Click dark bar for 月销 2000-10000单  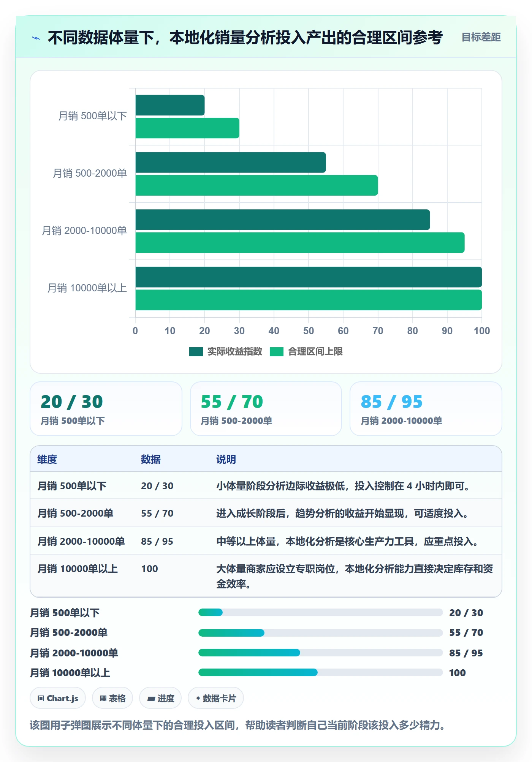(283, 220)
